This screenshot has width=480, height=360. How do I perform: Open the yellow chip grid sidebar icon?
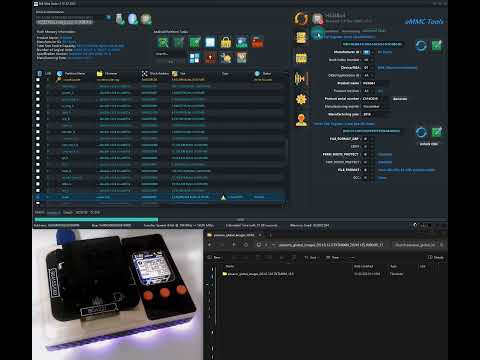(301, 58)
